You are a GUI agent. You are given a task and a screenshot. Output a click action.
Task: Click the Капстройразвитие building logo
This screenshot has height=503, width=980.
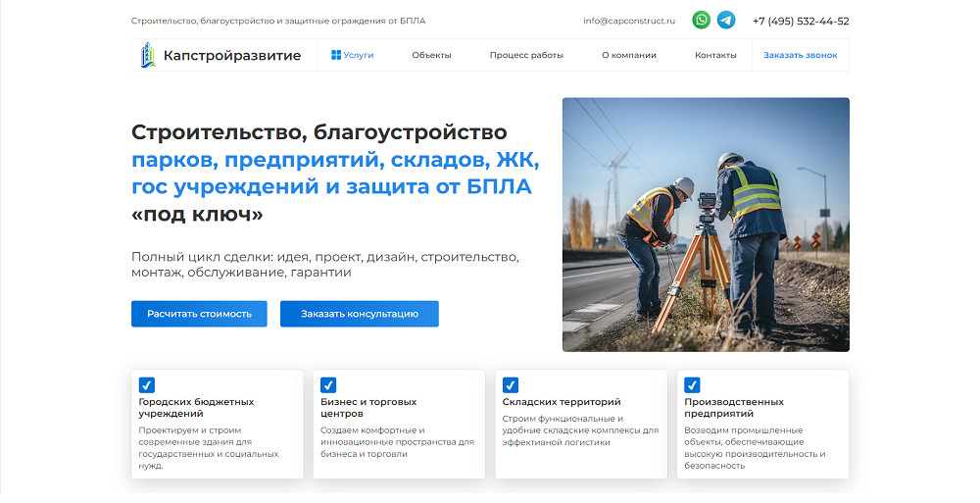(x=148, y=55)
